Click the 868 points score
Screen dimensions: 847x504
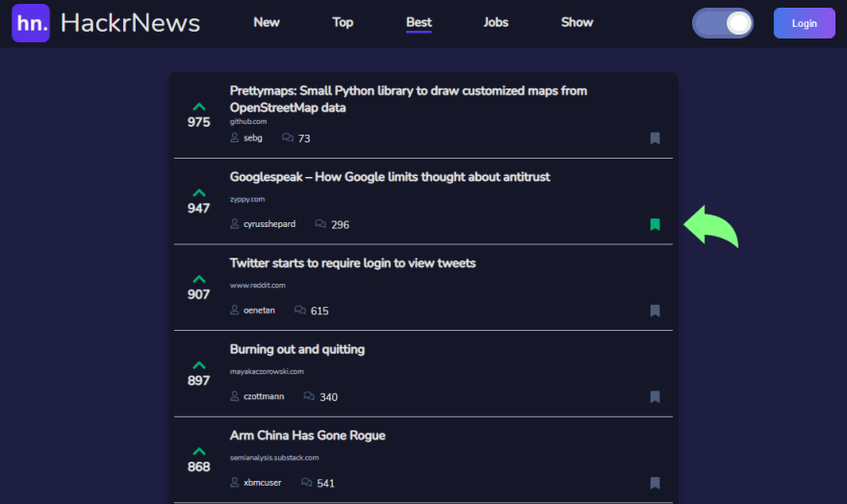click(199, 467)
